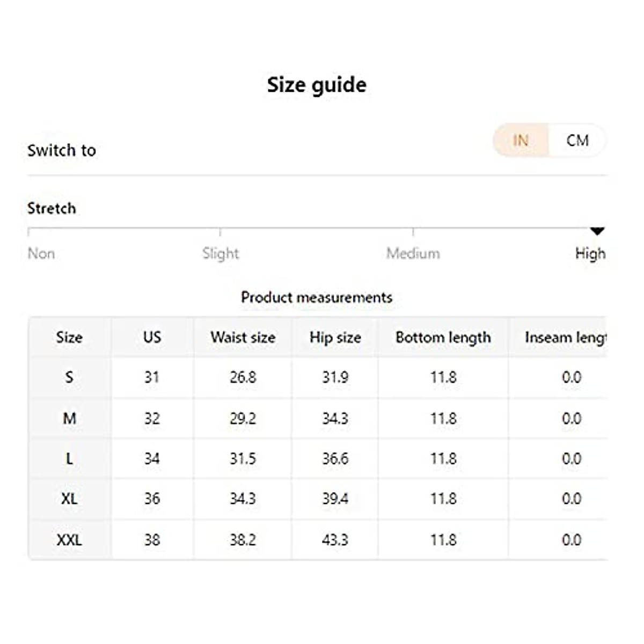Screen dimensions: 644x644
Task: Click the Bottom length column header
Action: [x=443, y=338]
